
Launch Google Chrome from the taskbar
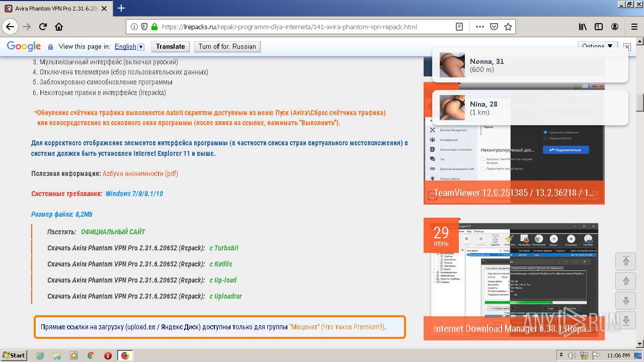point(91,355)
